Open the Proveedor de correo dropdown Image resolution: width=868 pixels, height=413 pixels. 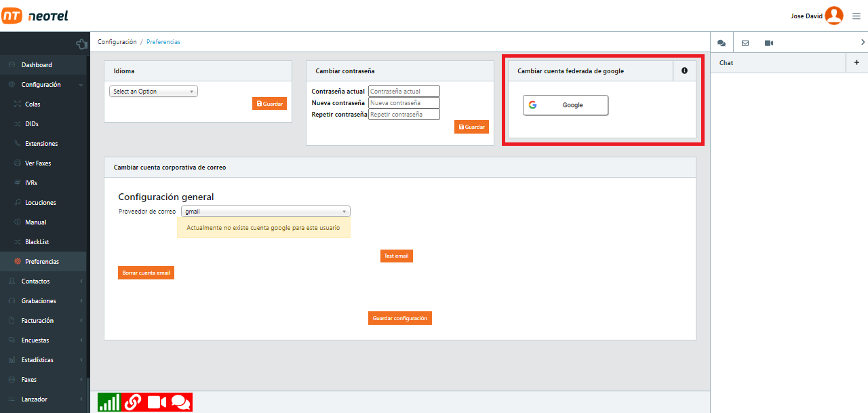[x=265, y=212]
